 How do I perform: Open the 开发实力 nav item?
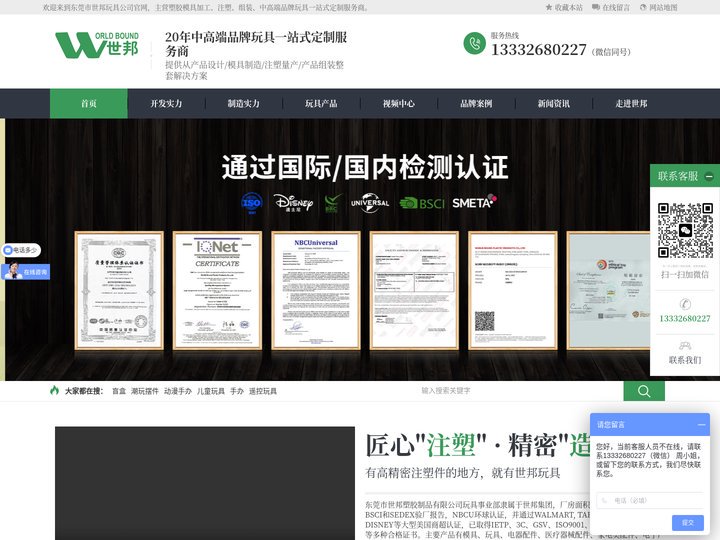166,104
